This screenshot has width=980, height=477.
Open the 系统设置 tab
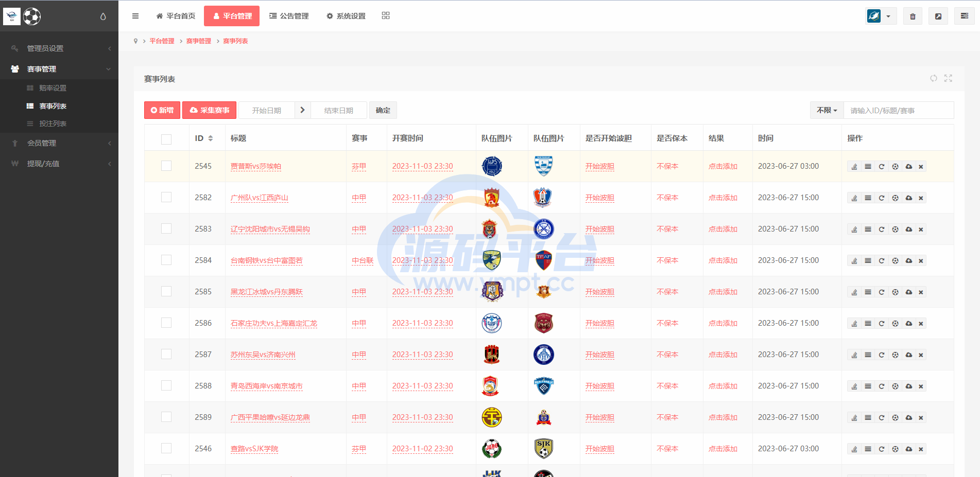tap(346, 16)
